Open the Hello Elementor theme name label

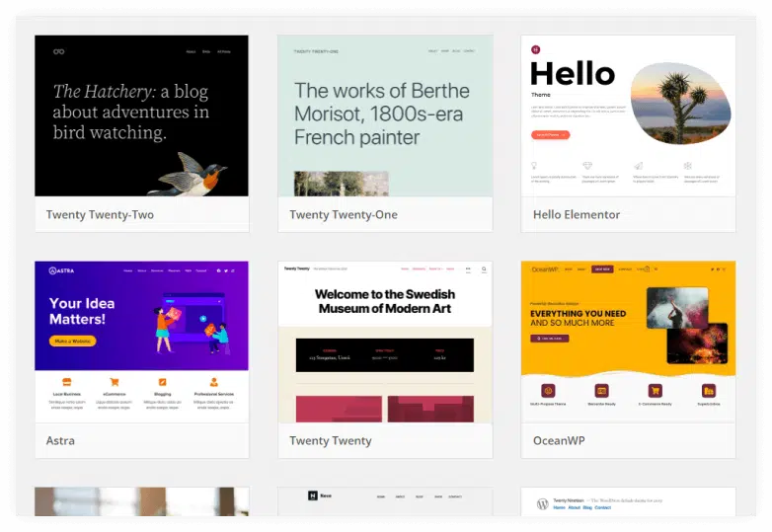coord(577,214)
